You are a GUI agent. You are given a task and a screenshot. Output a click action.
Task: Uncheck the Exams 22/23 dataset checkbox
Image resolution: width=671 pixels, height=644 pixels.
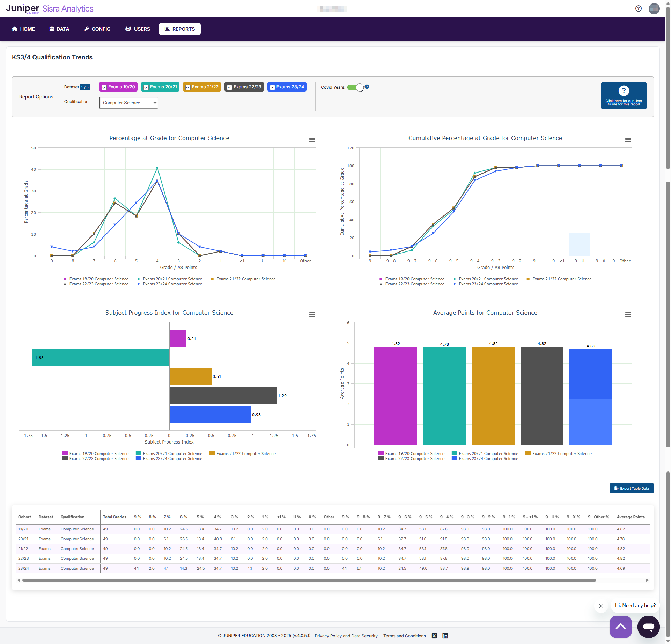[229, 87]
